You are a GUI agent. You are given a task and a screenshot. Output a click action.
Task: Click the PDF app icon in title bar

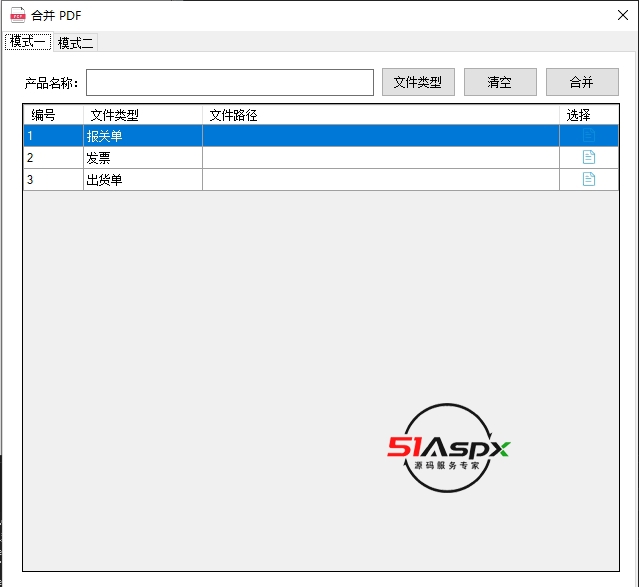(18, 15)
